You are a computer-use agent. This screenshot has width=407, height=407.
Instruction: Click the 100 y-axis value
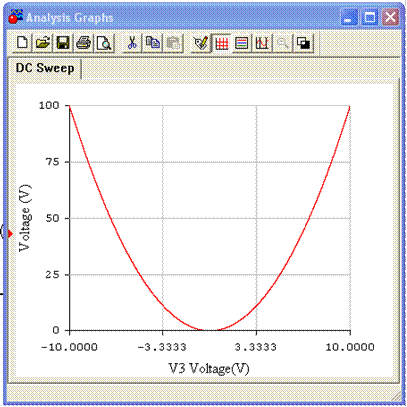click(x=49, y=106)
